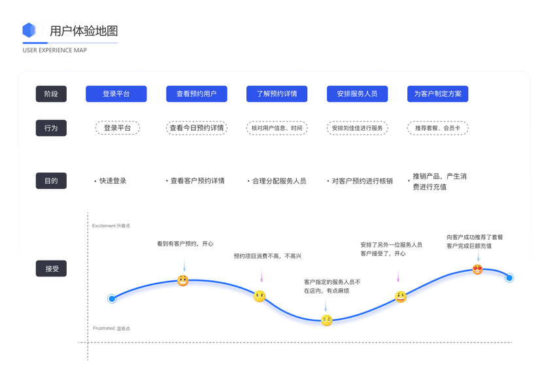This screenshot has width=542, height=392.
Task: Click the 用户体验地图 title
Action: pyautogui.click(x=84, y=31)
